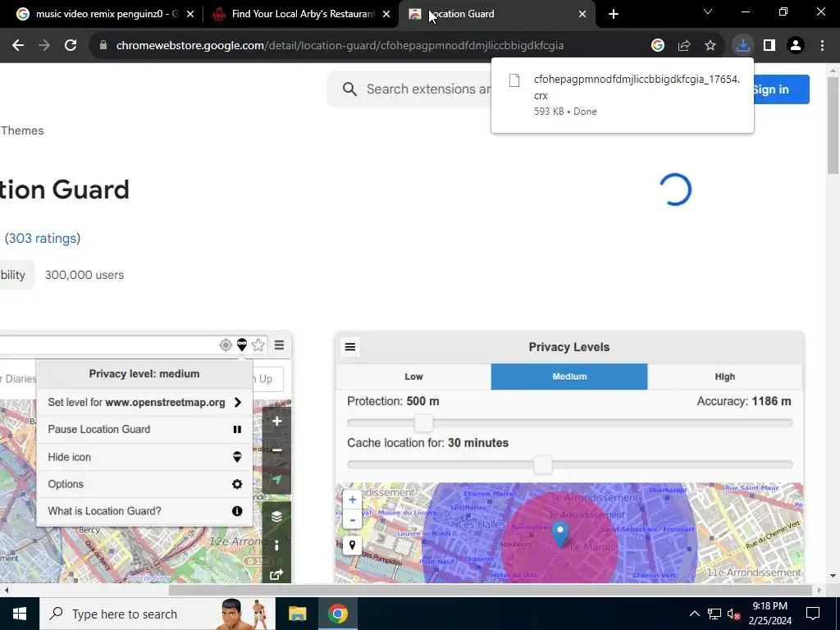Zoom out on the Privacy Levels map

pos(352,519)
